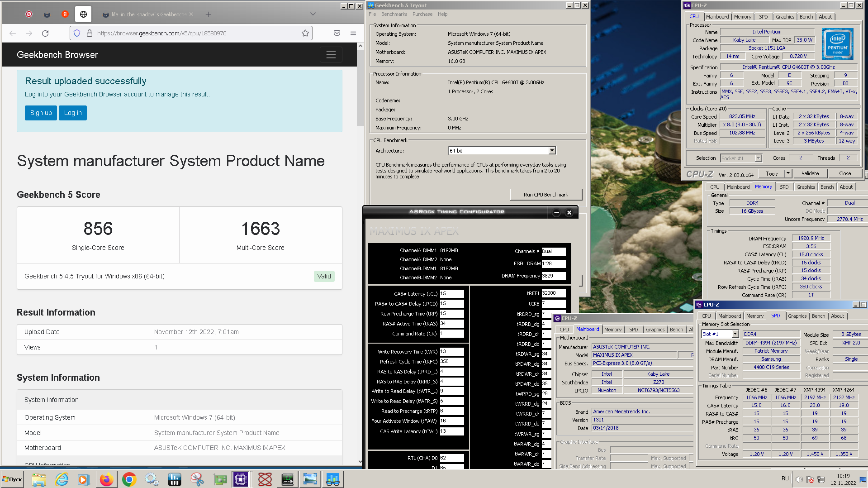
Task: Click the 856 single-core score
Action: click(98, 229)
